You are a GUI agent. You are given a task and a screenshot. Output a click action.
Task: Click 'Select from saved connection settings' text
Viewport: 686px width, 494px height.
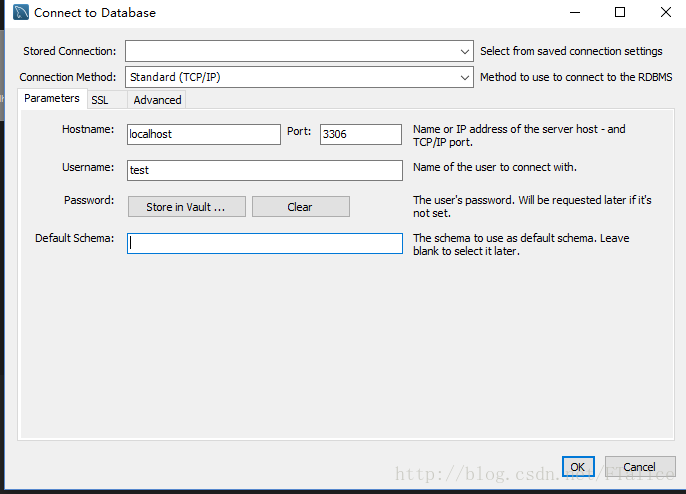coord(571,51)
